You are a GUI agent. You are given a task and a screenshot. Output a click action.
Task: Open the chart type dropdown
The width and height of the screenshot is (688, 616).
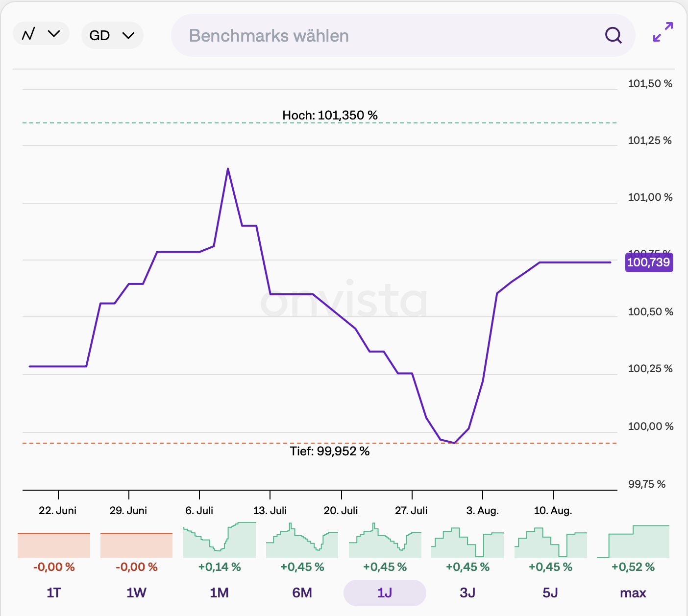(41, 34)
